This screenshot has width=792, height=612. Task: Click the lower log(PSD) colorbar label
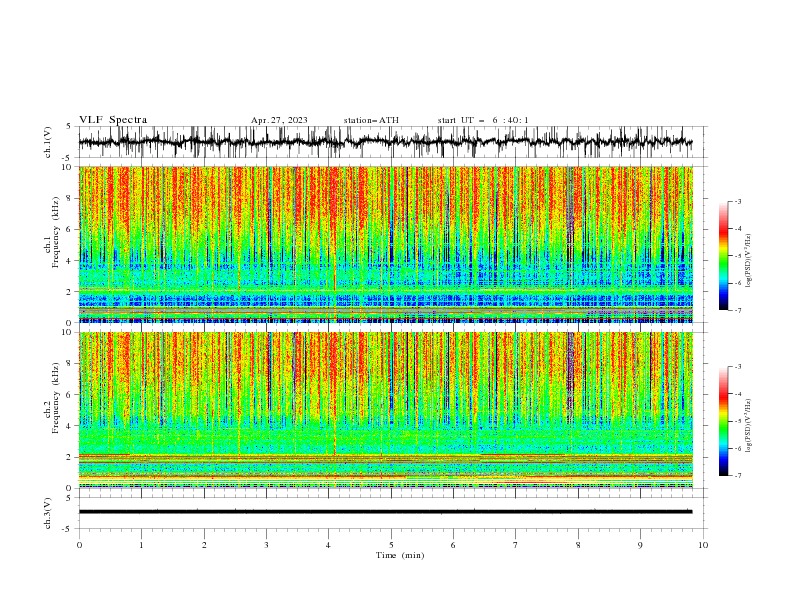pos(749,426)
